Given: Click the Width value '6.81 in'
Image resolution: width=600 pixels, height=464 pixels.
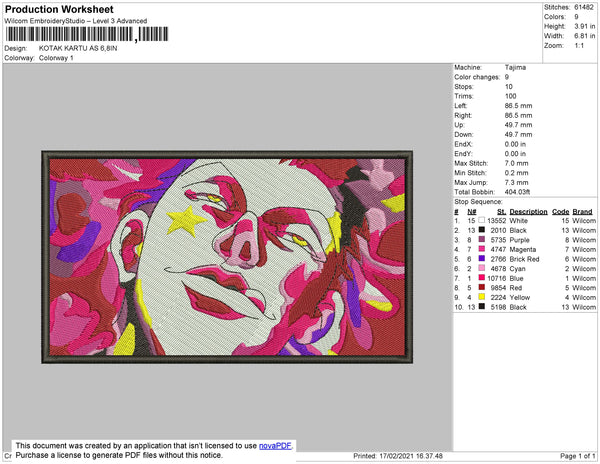Looking at the screenshot, I should point(585,36).
